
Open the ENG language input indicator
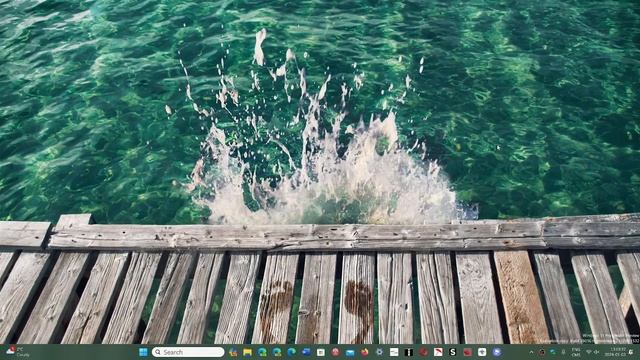[576, 352]
